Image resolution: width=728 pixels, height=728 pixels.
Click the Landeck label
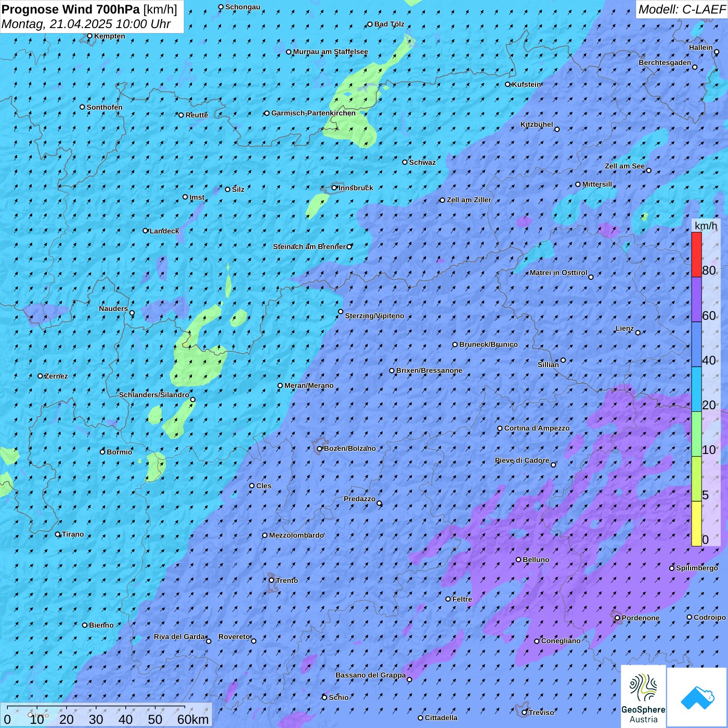tap(164, 231)
